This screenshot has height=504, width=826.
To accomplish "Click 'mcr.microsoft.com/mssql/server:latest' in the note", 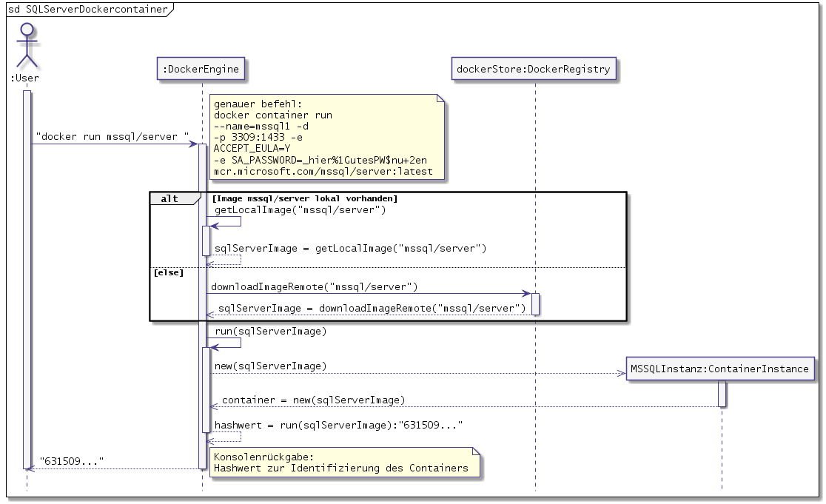I will tap(323, 171).
